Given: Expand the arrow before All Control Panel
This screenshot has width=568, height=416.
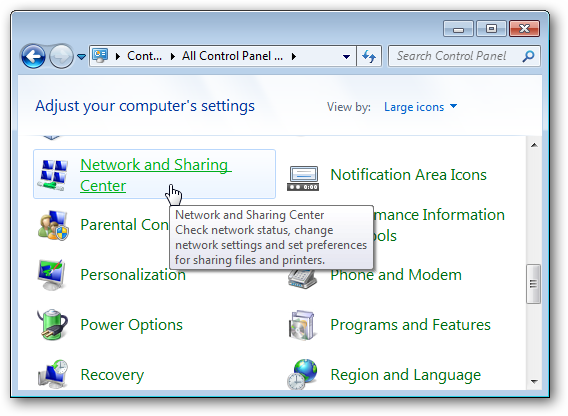Looking at the screenshot, I should (x=172, y=56).
